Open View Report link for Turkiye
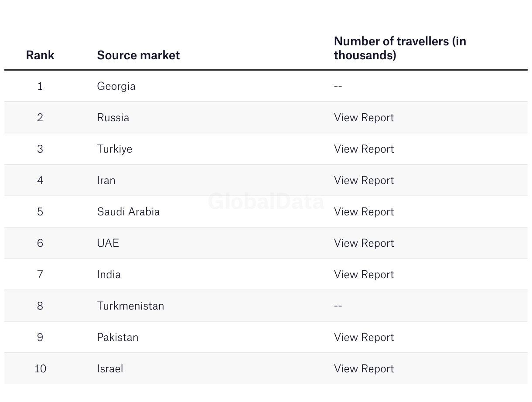The width and height of the screenshot is (532, 402). (364, 149)
